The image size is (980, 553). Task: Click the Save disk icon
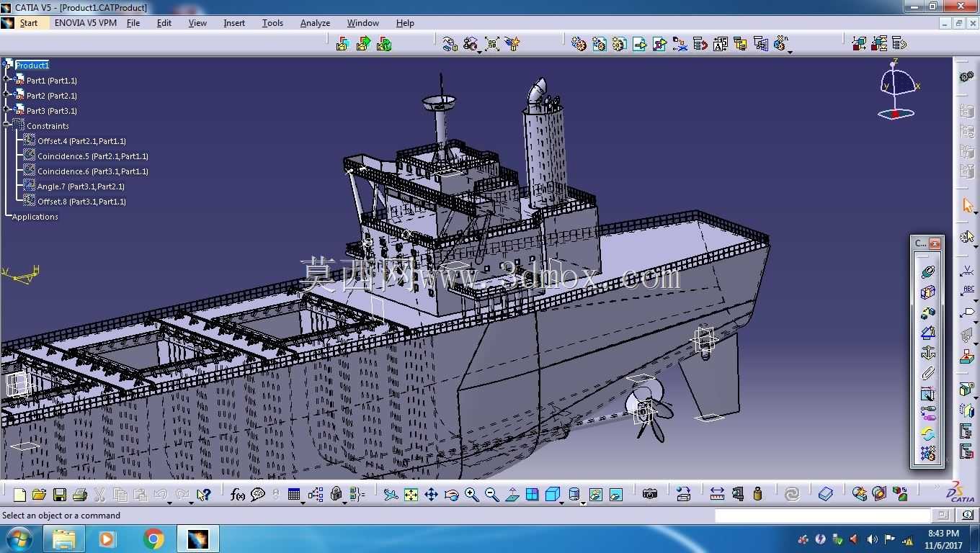click(x=60, y=495)
